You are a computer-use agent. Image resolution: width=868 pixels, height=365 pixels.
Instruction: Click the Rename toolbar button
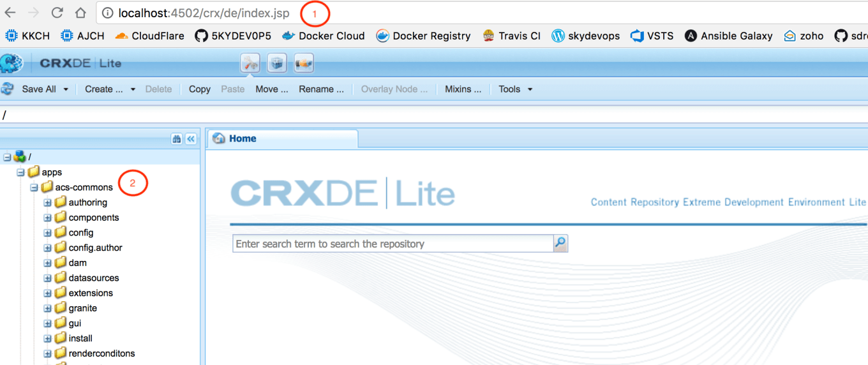[x=321, y=89]
